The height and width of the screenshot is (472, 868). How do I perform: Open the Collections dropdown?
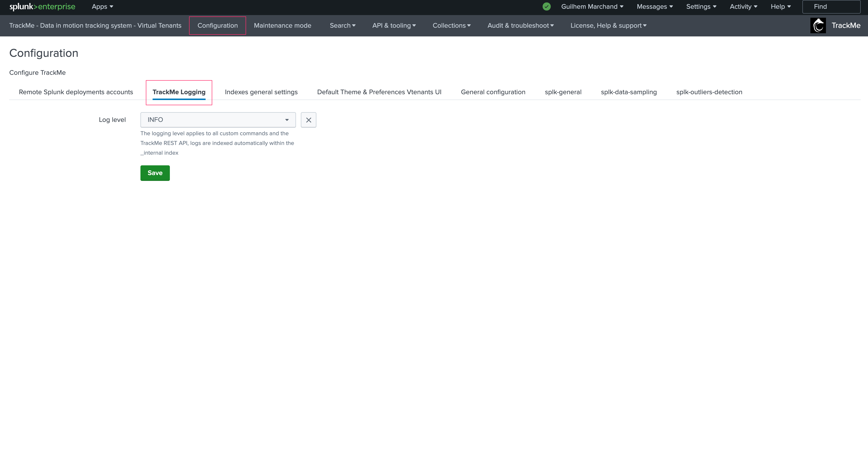451,25
